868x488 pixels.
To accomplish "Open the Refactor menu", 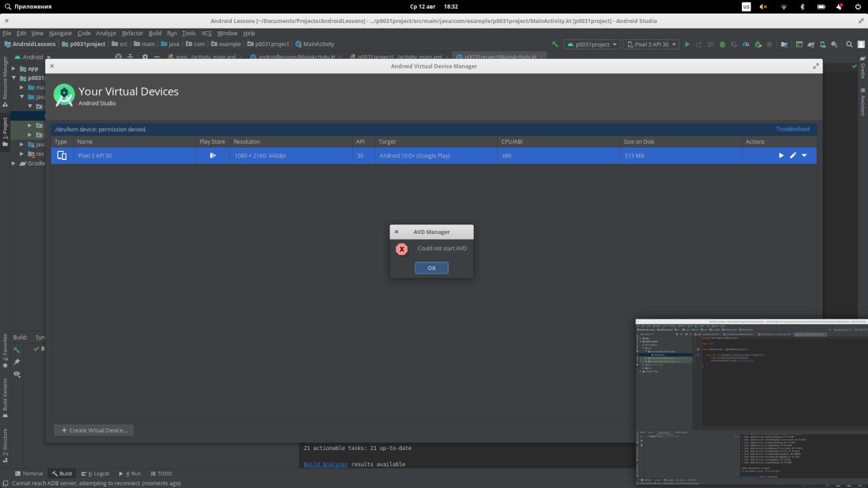I will tap(132, 33).
